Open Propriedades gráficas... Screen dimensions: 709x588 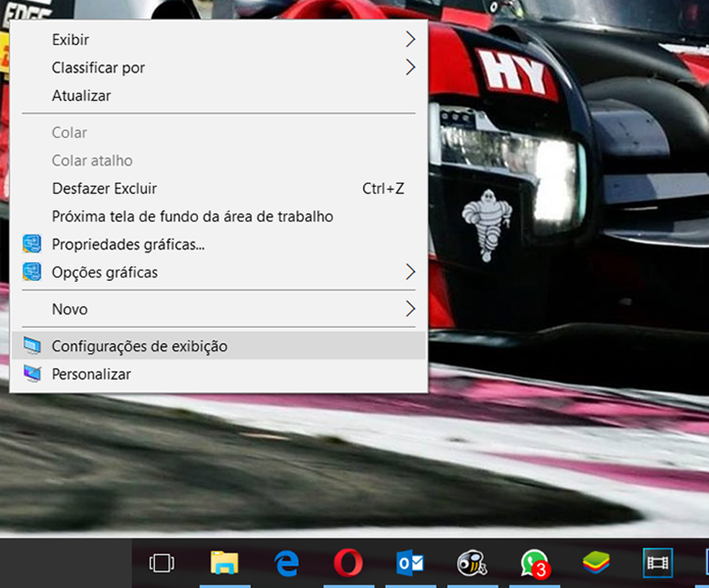point(219,245)
